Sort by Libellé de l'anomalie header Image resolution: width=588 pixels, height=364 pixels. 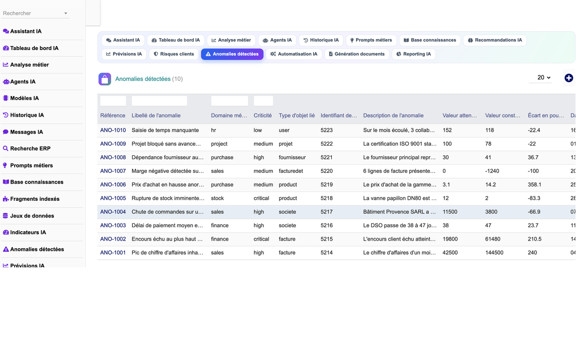(156, 116)
